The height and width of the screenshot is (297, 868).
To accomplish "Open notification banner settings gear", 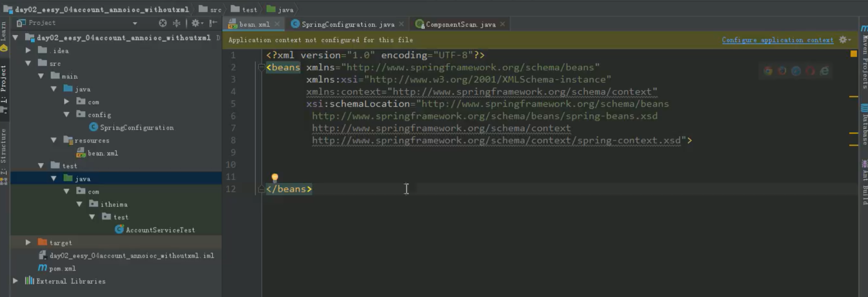I will point(844,40).
